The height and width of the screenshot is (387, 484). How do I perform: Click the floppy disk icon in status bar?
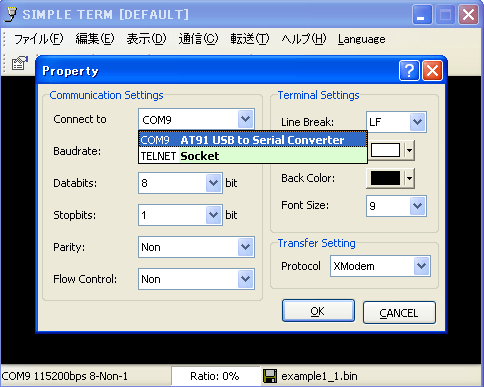[x=270, y=376]
